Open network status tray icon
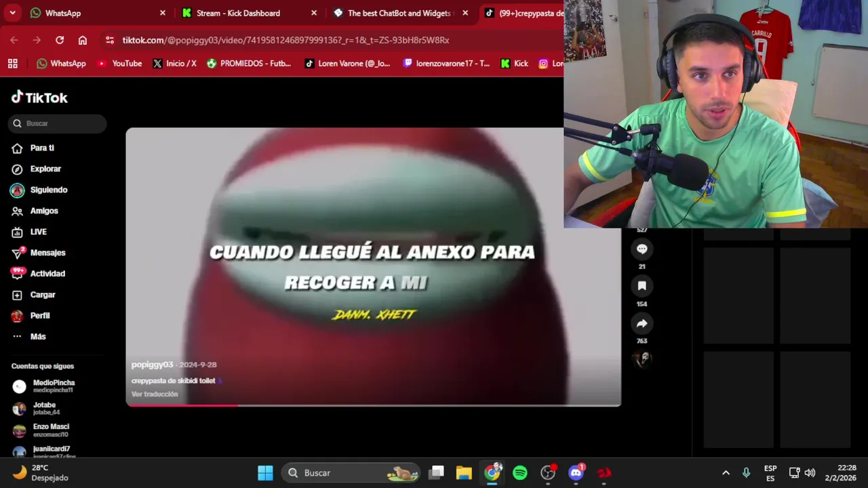 [794, 473]
